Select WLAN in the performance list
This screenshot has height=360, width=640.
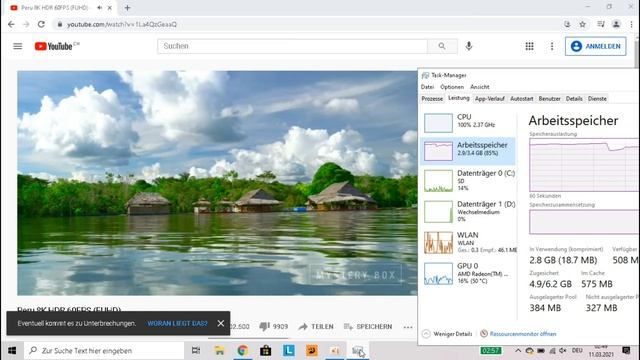468,242
